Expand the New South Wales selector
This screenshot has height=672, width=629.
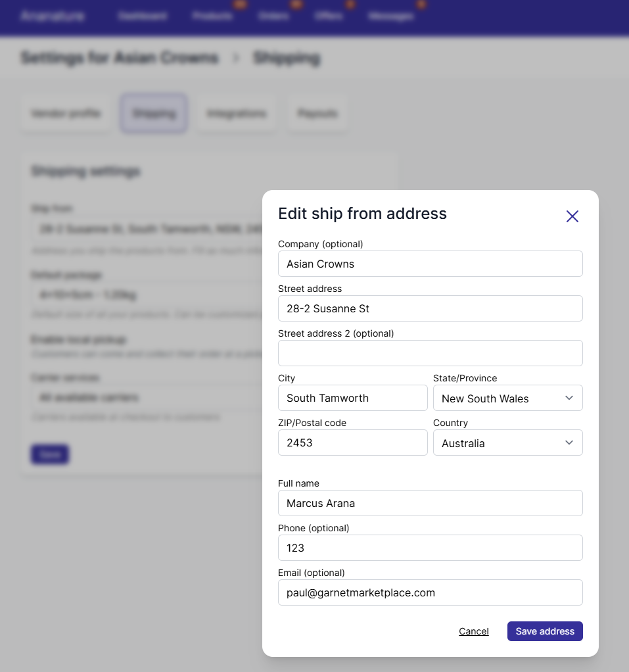point(507,398)
